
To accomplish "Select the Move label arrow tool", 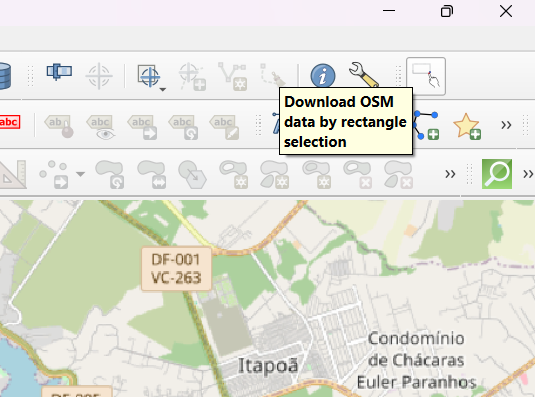I will point(142,127).
